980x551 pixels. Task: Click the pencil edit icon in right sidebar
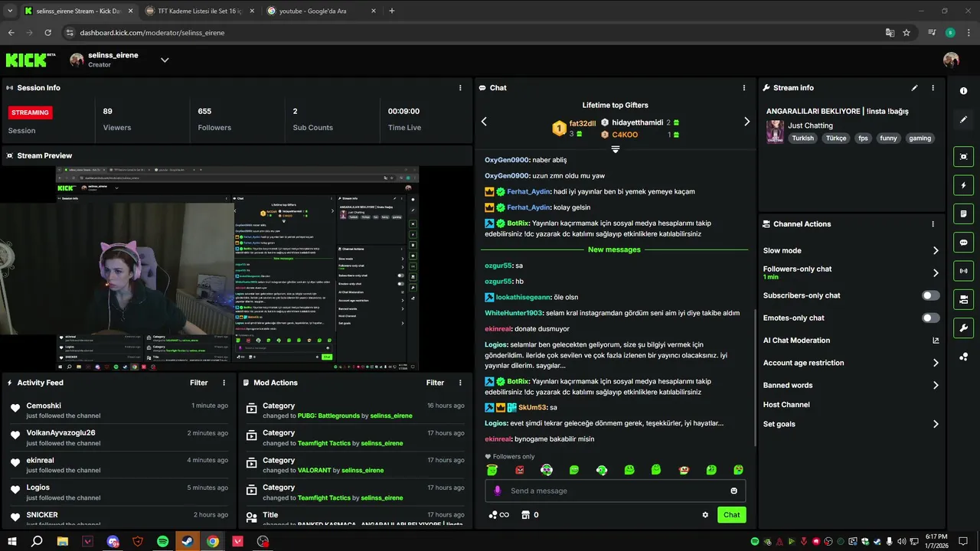tap(963, 119)
